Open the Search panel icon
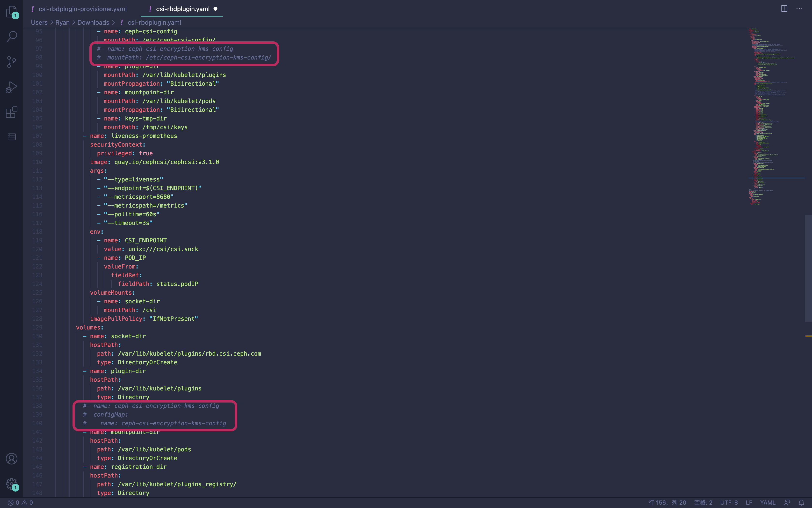The image size is (812, 508). (12, 37)
